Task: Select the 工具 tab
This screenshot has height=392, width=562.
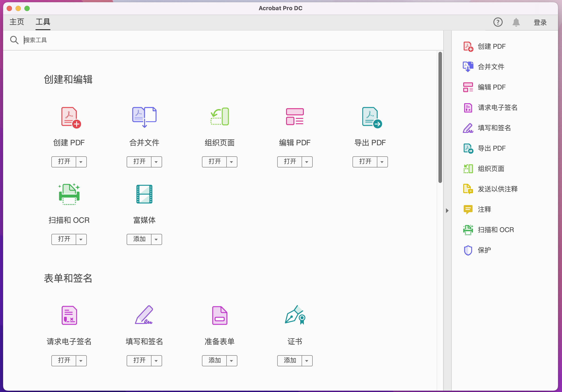Action: click(43, 22)
